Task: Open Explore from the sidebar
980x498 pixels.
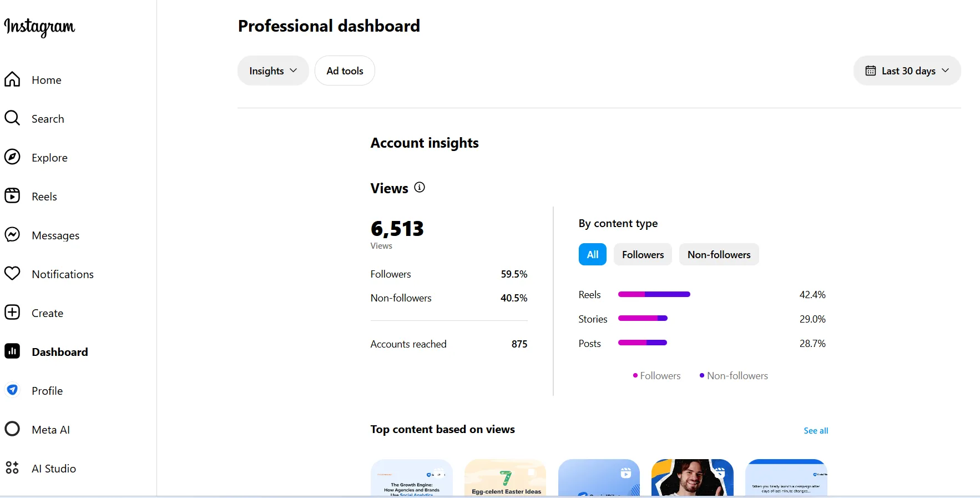Action: [x=49, y=158]
